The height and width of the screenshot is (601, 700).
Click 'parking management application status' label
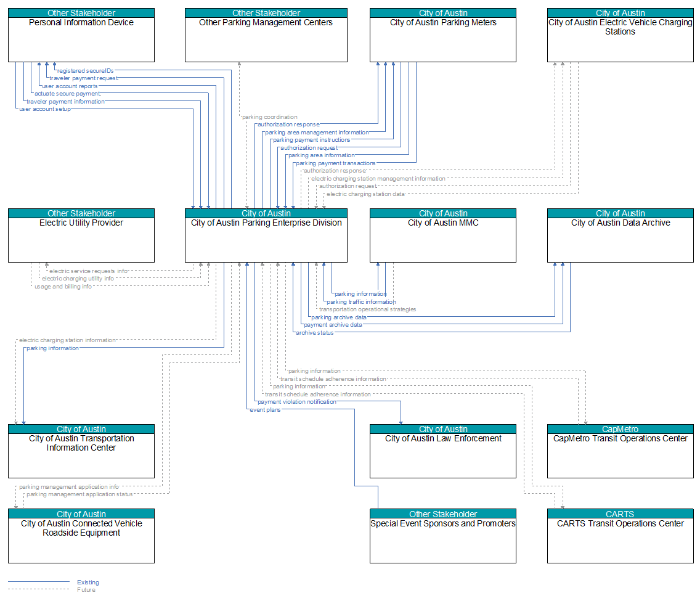point(79,494)
